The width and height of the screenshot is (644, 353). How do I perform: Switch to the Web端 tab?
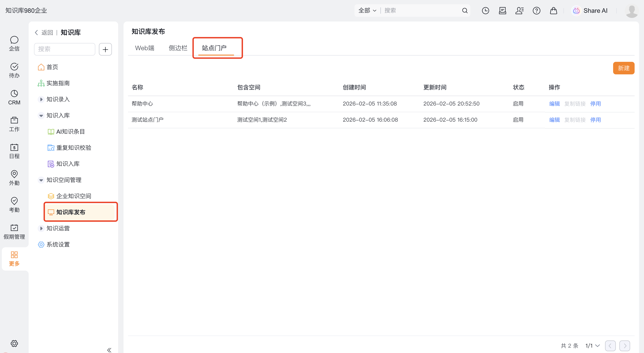tap(145, 48)
